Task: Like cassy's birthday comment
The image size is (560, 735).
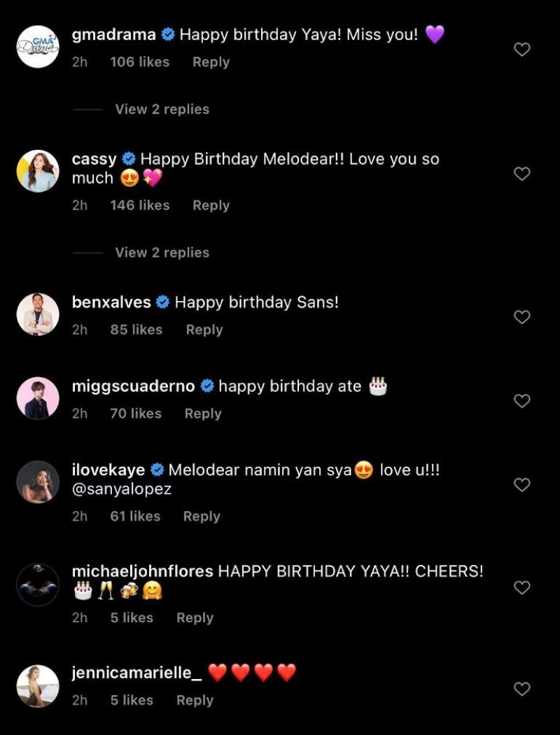Action: click(522, 174)
